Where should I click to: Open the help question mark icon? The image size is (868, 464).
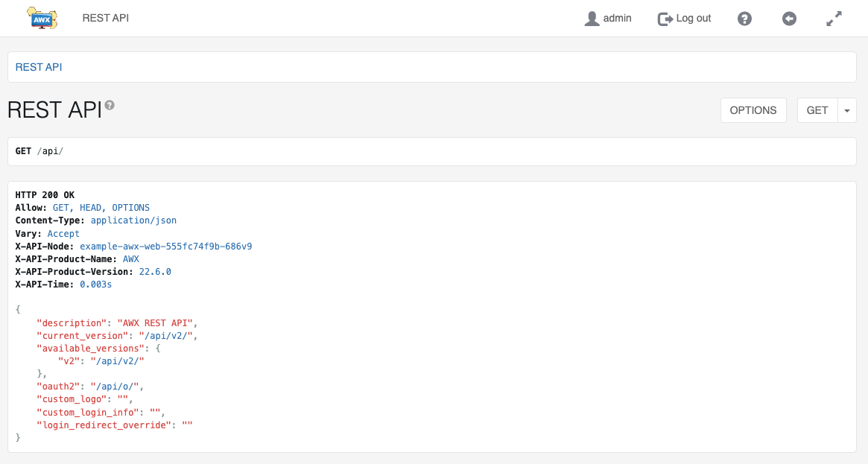pos(744,19)
